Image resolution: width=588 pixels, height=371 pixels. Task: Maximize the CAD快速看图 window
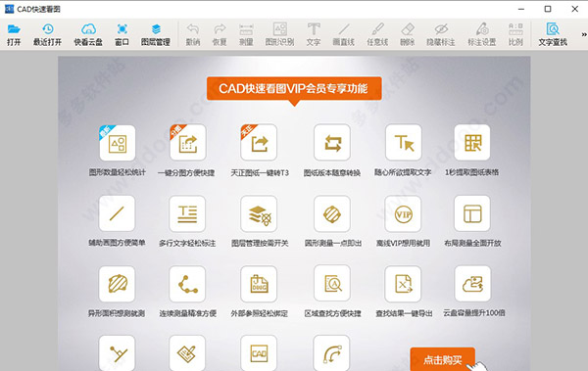(548, 9)
